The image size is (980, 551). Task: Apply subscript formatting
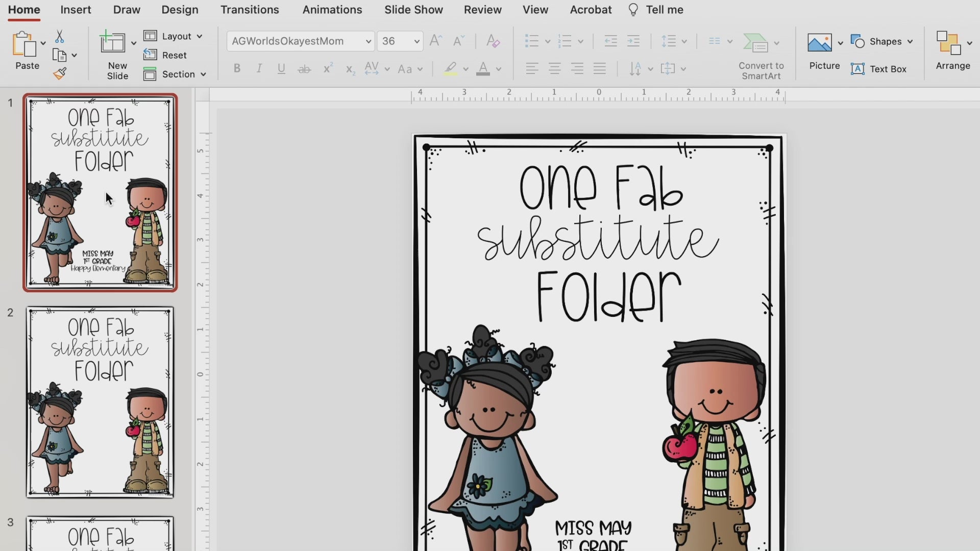[x=350, y=69]
